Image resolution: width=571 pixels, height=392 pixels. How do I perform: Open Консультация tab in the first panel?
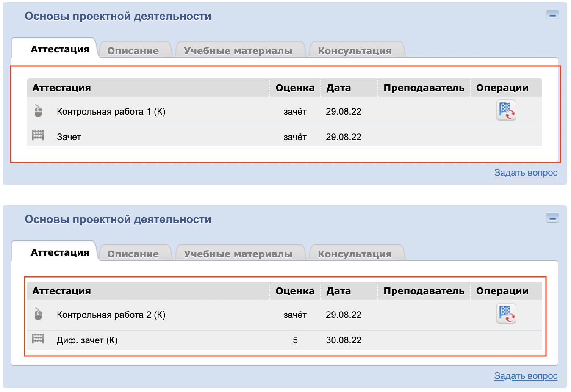coord(355,51)
